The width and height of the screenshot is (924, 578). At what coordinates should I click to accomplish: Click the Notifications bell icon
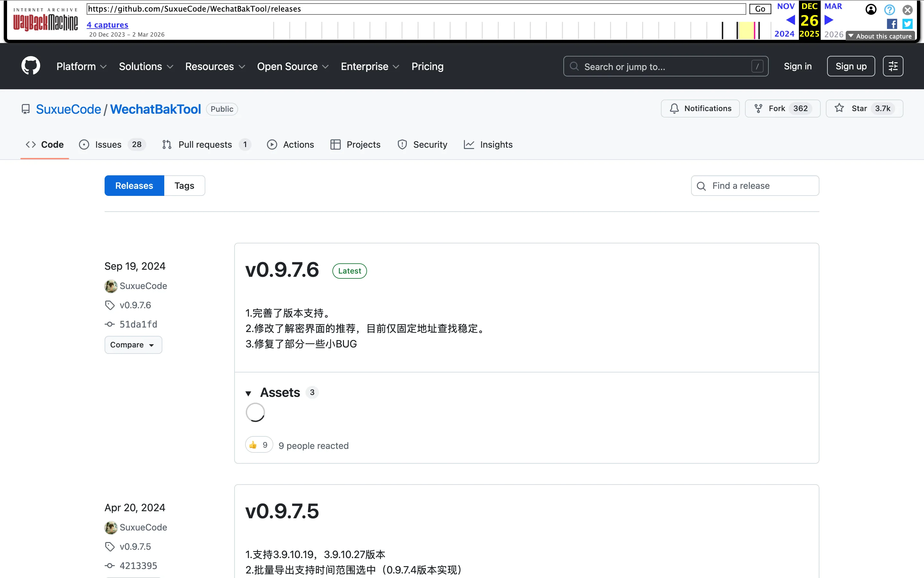click(x=674, y=109)
